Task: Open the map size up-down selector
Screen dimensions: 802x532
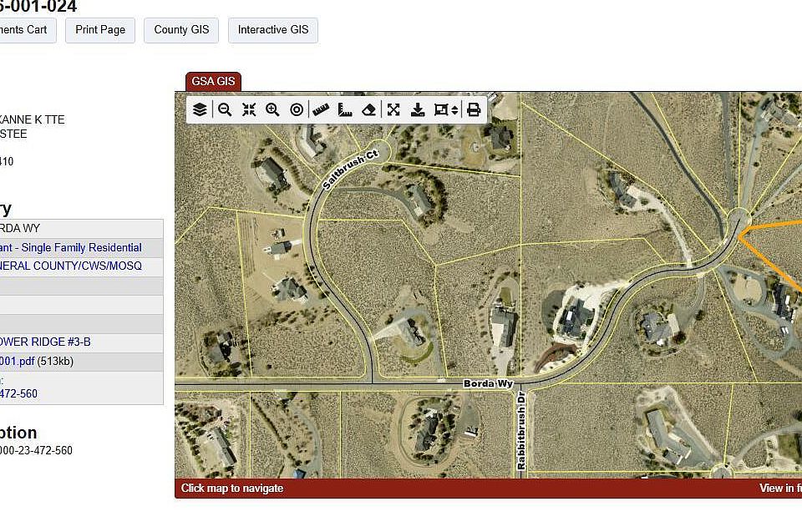Action: (454, 109)
